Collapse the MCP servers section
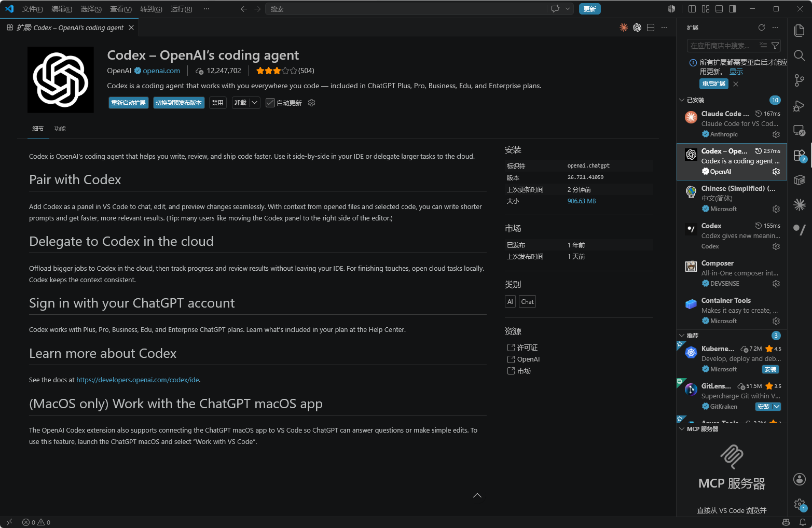Viewport: 812px width, 528px height. pos(682,429)
